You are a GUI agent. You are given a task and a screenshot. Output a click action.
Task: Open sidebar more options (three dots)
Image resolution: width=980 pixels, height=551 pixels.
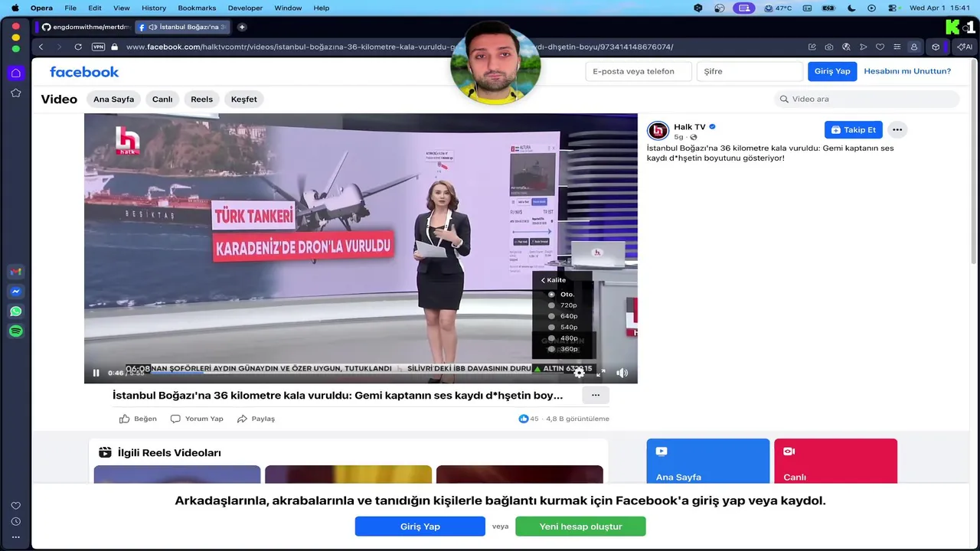click(15, 537)
